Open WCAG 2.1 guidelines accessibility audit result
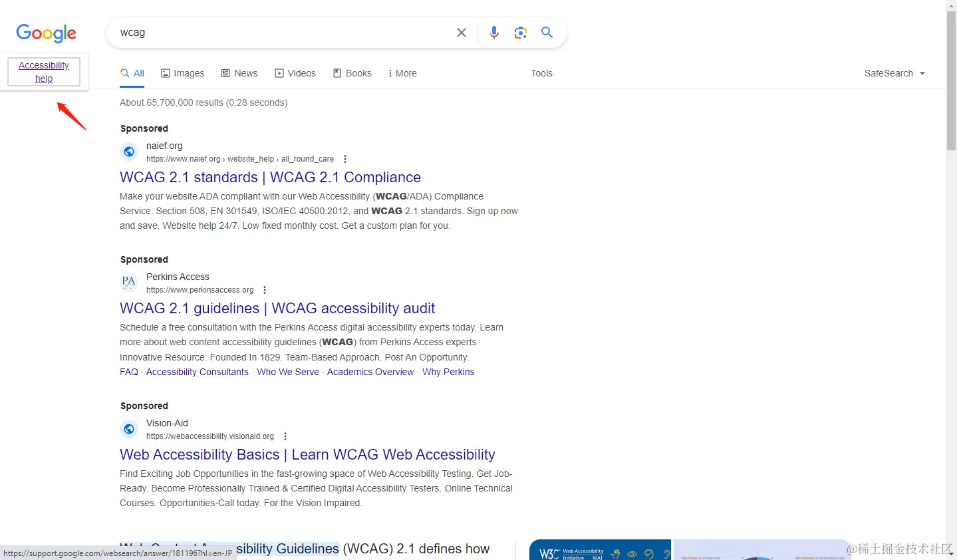Image resolution: width=957 pixels, height=560 pixels. [x=277, y=309]
